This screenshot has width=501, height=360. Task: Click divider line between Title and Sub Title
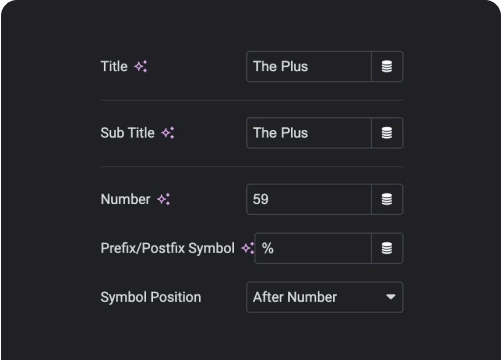[x=252, y=100]
